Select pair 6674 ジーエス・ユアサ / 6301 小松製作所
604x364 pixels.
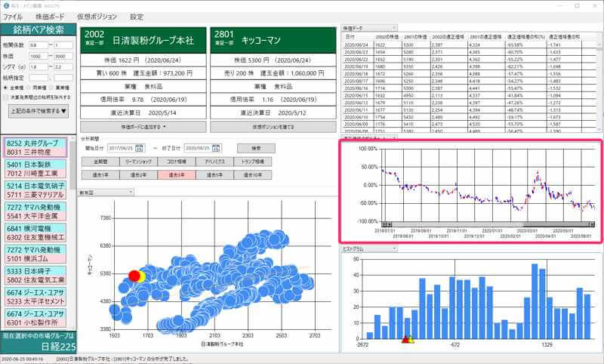35,318
